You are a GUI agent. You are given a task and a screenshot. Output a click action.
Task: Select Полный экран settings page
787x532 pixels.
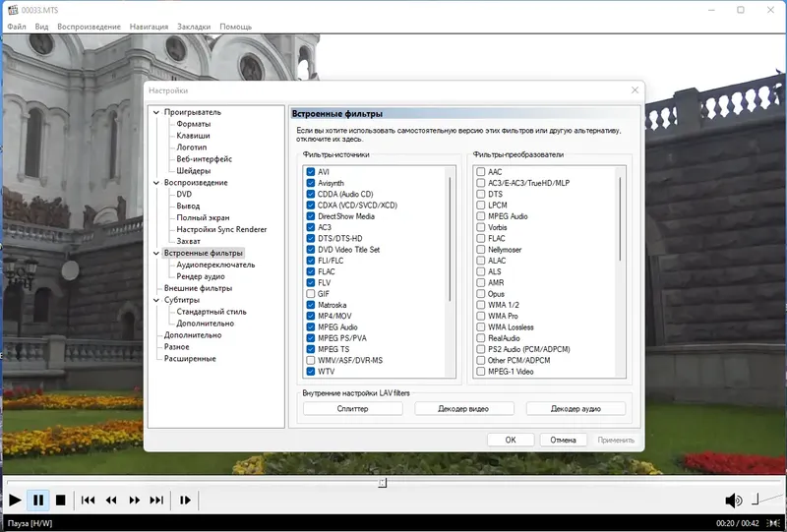point(203,218)
